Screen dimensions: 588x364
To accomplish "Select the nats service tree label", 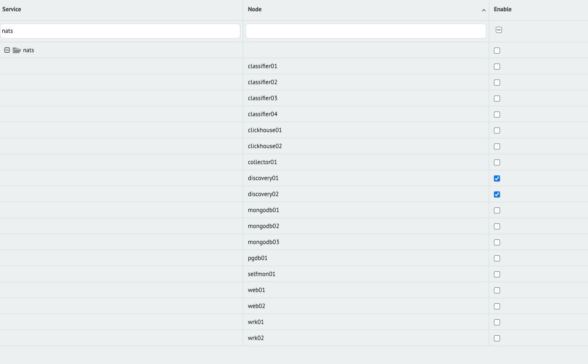I will [29, 50].
